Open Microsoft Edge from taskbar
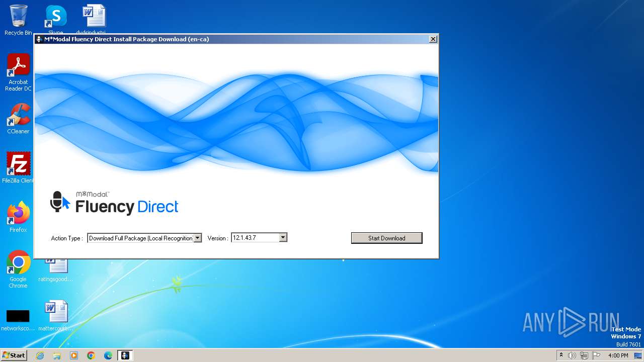Viewport: 644px width, 362px height. point(108,355)
